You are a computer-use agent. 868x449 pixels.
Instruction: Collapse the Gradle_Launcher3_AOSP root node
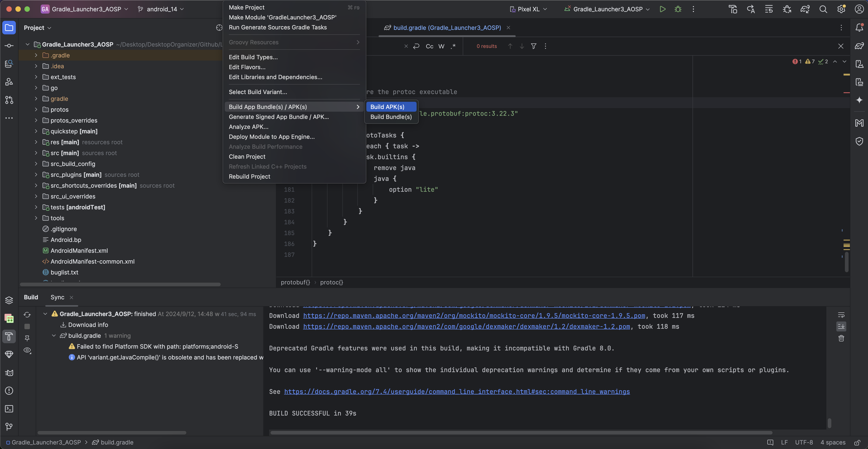coord(28,45)
